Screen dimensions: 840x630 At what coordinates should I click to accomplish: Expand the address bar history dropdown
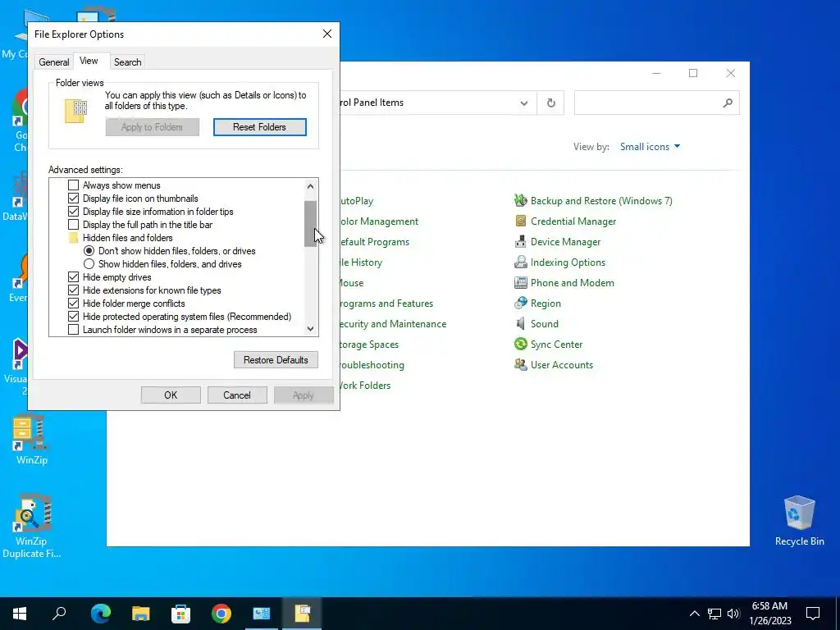tap(524, 103)
